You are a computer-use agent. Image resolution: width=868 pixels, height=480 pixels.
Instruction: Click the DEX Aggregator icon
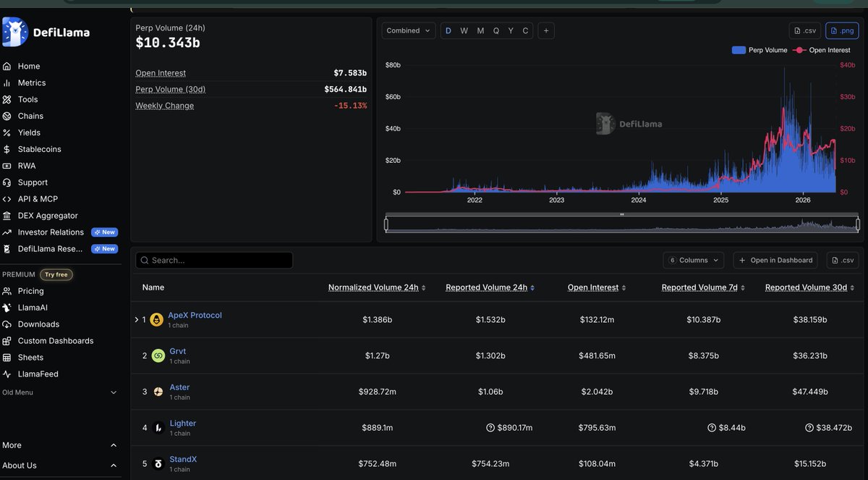coord(7,216)
